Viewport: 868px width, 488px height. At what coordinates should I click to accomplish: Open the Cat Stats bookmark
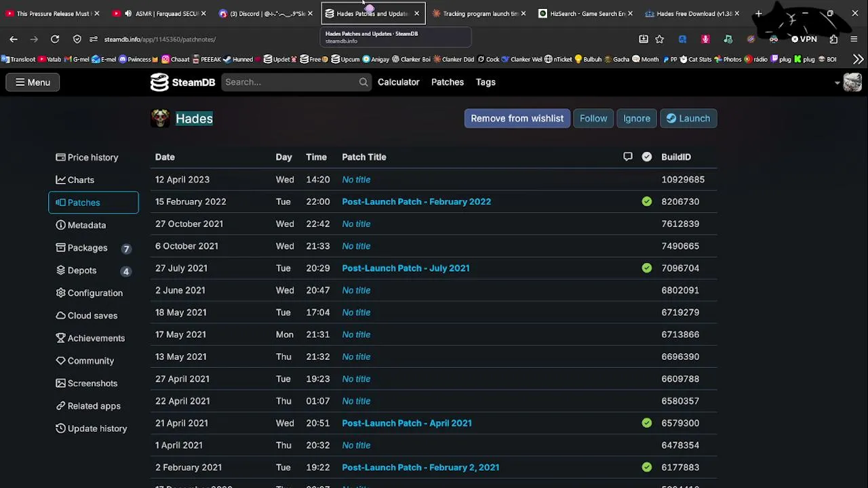click(696, 59)
